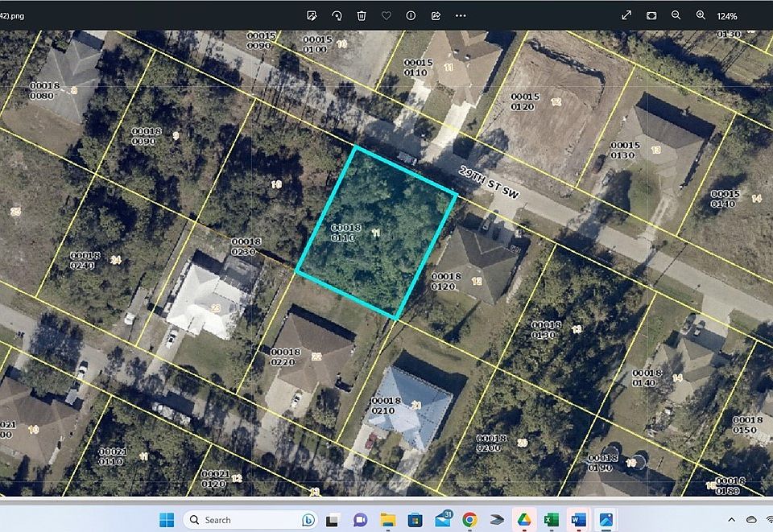This screenshot has height=532, width=773.
Task: Open the three-dot See more menu
Action: click(x=461, y=15)
